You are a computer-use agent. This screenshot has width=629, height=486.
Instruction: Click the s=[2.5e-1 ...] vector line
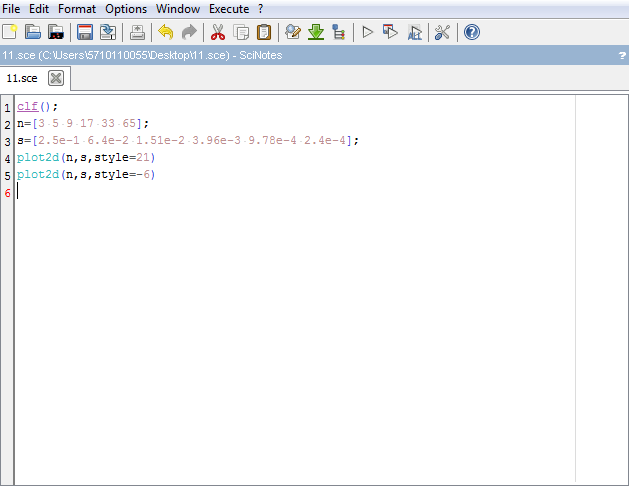click(188, 140)
